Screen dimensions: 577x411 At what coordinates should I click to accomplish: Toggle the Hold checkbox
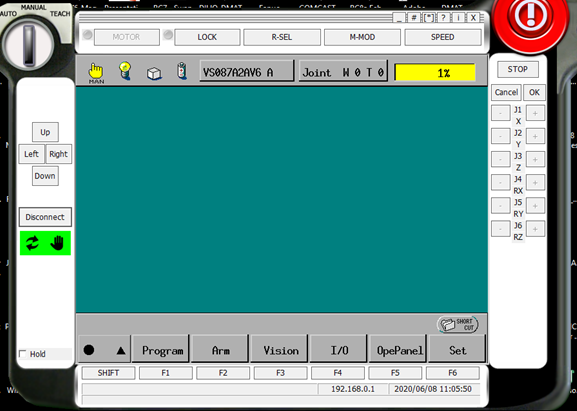pos(23,354)
